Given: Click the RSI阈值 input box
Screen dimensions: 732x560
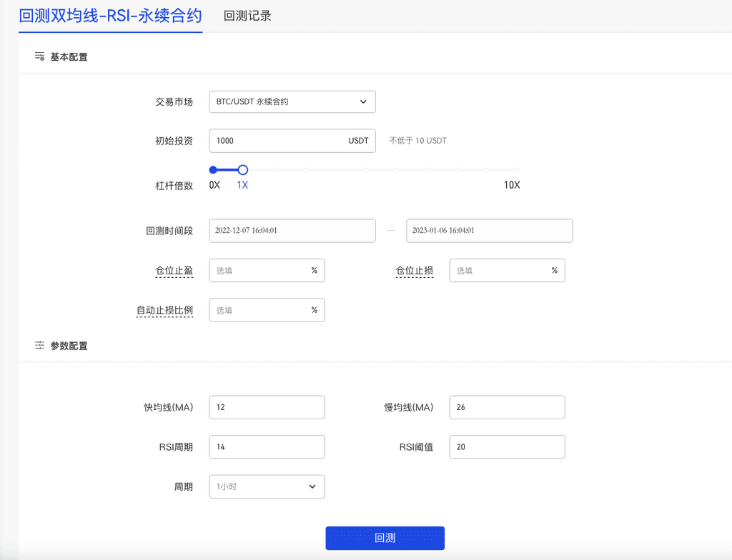Looking at the screenshot, I should 507,447.
